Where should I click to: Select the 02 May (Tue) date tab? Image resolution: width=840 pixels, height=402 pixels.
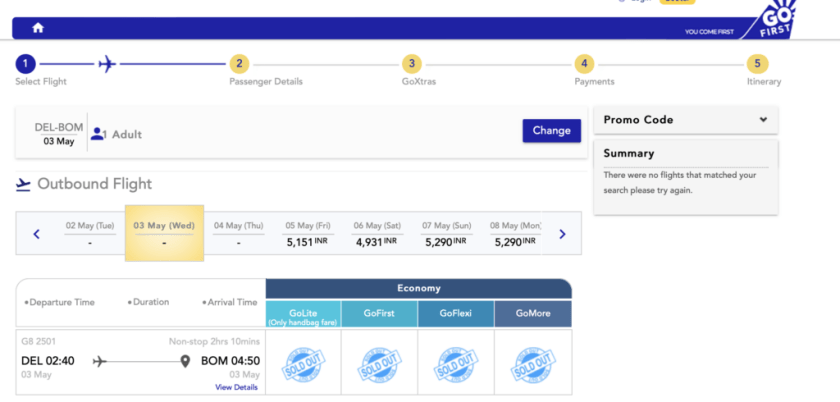pyautogui.click(x=90, y=234)
